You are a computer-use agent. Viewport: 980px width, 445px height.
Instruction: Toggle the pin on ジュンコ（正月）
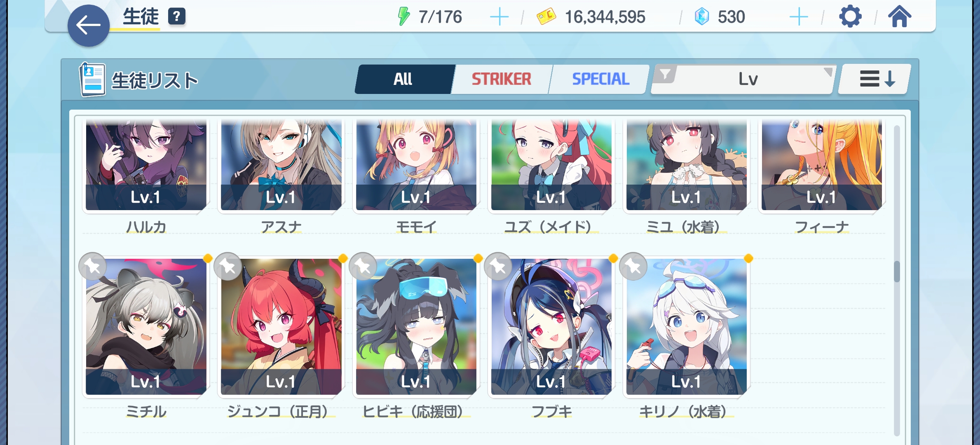click(x=228, y=267)
